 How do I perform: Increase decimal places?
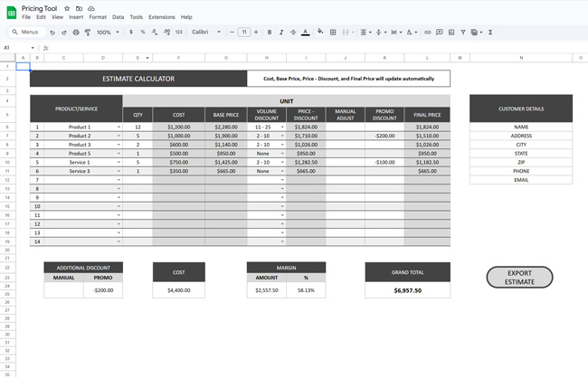pos(166,33)
